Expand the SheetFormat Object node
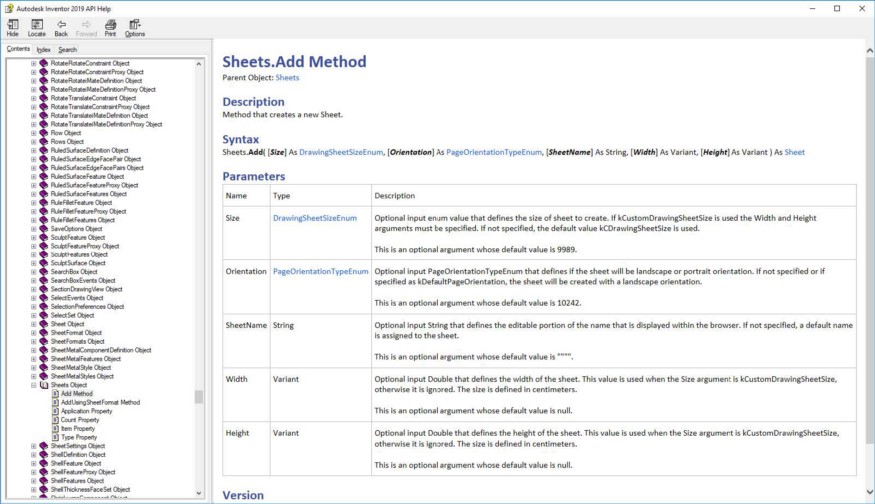Image resolution: width=875 pixels, height=504 pixels. pyautogui.click(x=33, y=333)
